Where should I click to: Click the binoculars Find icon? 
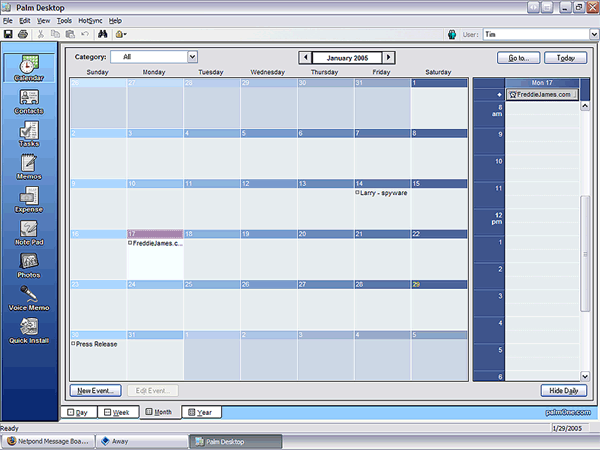(x=101, y=34)
